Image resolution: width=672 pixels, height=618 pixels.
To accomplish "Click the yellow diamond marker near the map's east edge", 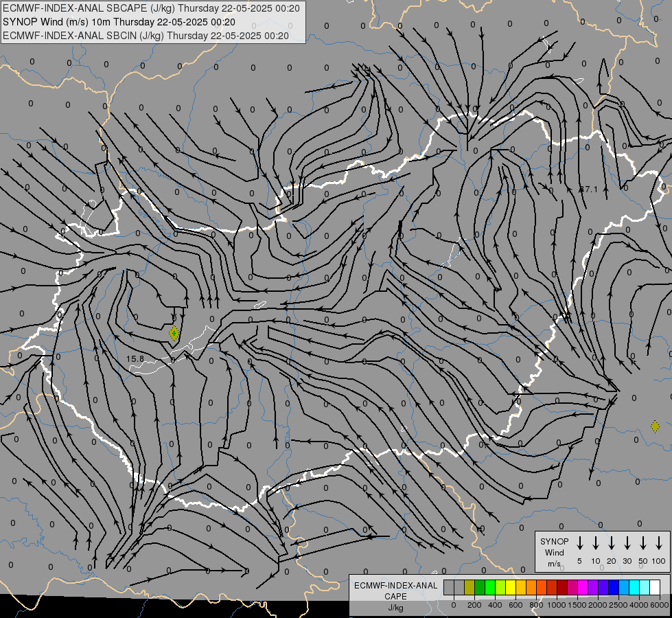I will (x=655, y=426).
